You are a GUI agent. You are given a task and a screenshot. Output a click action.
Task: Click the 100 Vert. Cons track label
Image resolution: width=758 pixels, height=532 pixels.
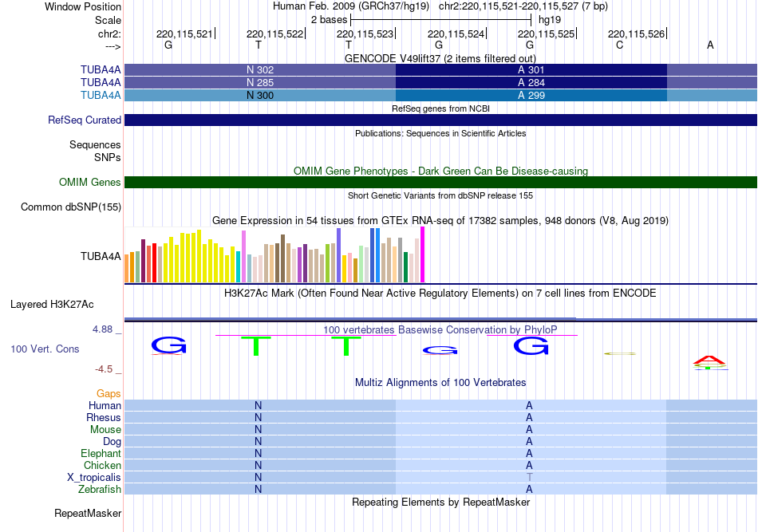45,349
